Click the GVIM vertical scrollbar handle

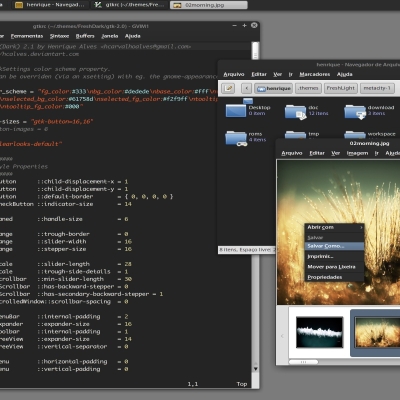coord(255,50)
